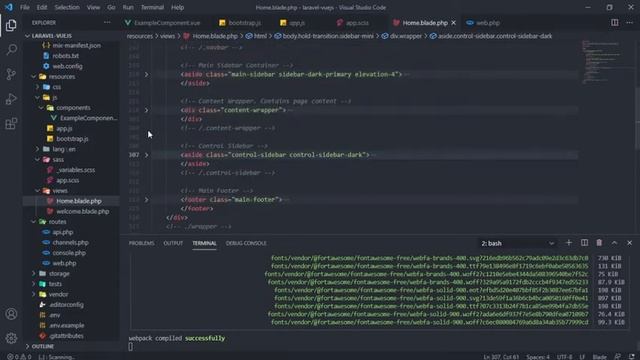The height and width of the screenshot is (360, 640).
Task: Collapse the routes folder
Action: pos(34,222)
